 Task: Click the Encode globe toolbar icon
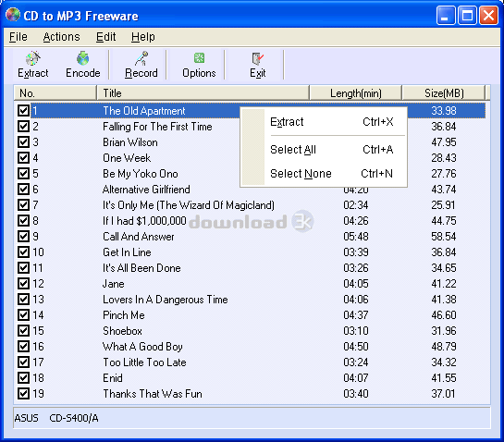pyautogui.click(x=82, y=58)
